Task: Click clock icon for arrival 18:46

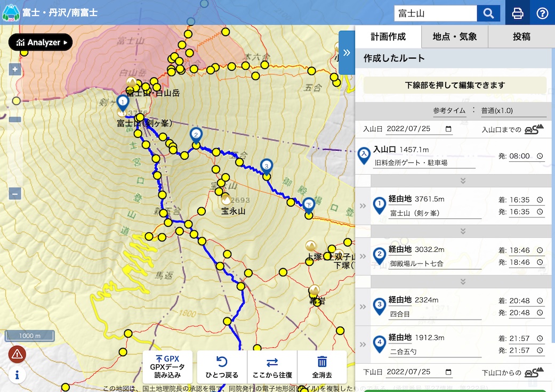Action: click(x=540, y=250)
